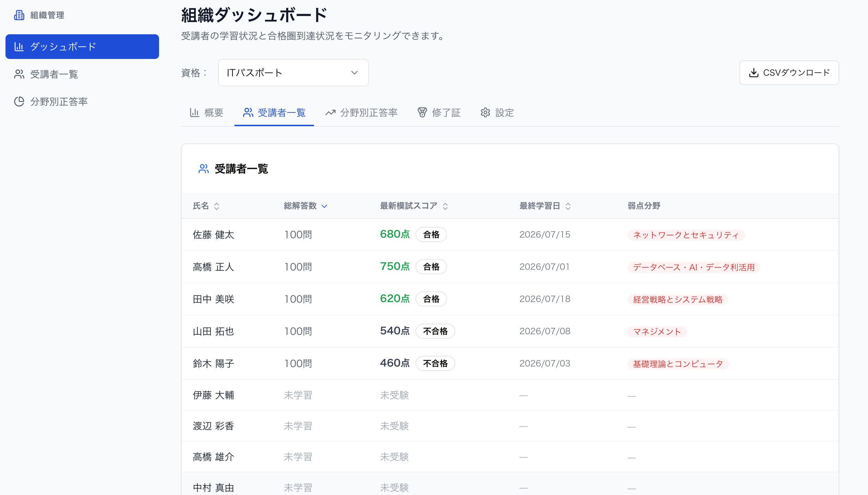The width and height of the screenshot is (868, 495).
Task: Click 伊藤 大輔 name cell
Action: coord(213,395)
